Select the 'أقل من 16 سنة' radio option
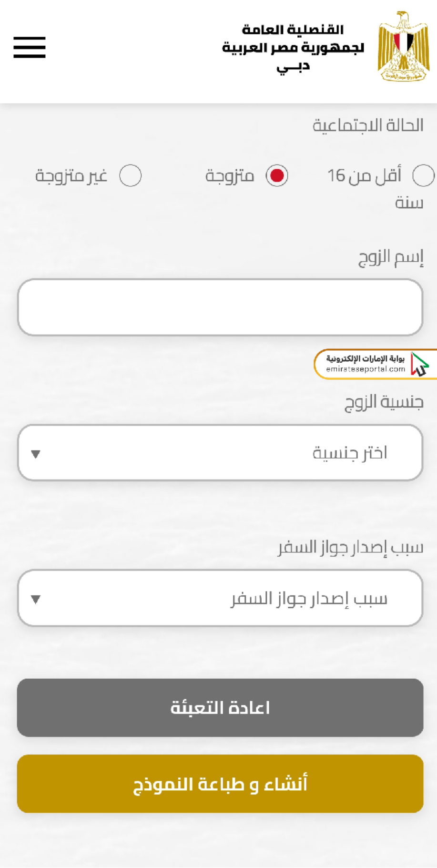437x868 pixels. [423, 175]
